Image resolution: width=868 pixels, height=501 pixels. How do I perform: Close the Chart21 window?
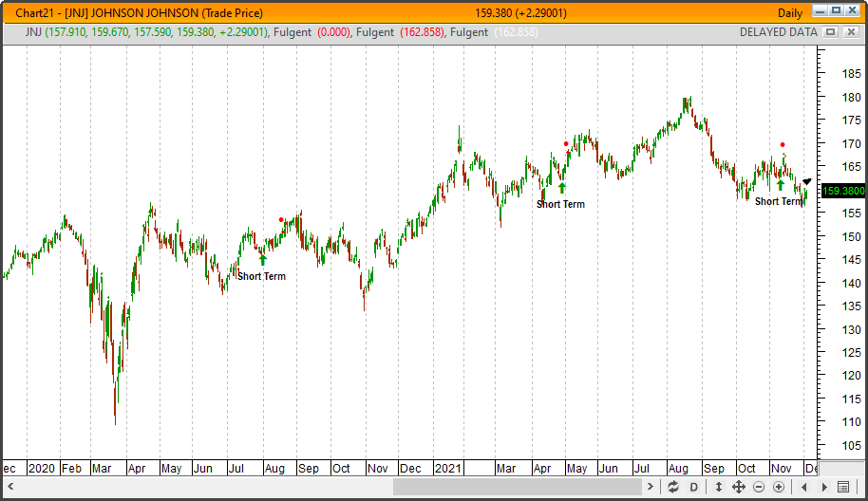tap(854, 10)
